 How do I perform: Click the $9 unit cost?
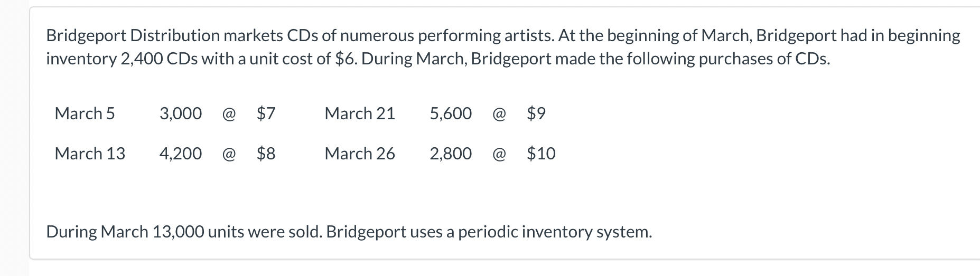(536, 113)
